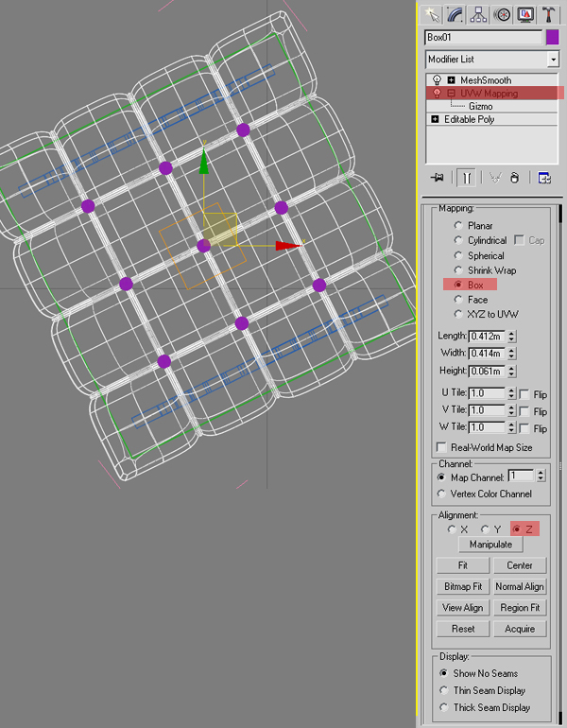The height and width of the screenshot is (728, 567).
Task: Set alignment to Y axis
Action: [485, 529]
